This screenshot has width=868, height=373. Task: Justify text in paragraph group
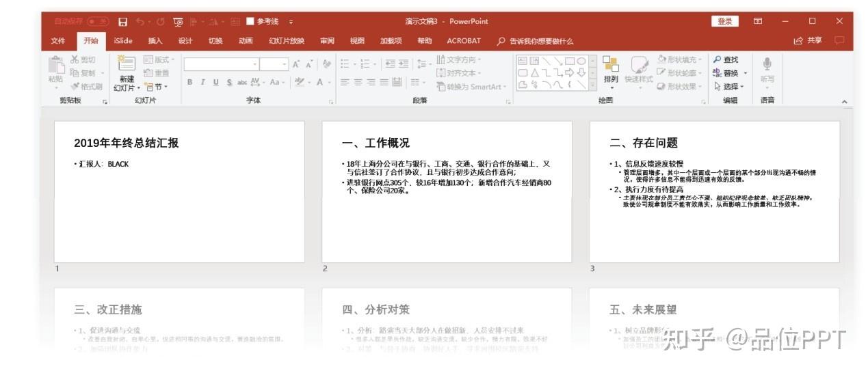point(384,82)
